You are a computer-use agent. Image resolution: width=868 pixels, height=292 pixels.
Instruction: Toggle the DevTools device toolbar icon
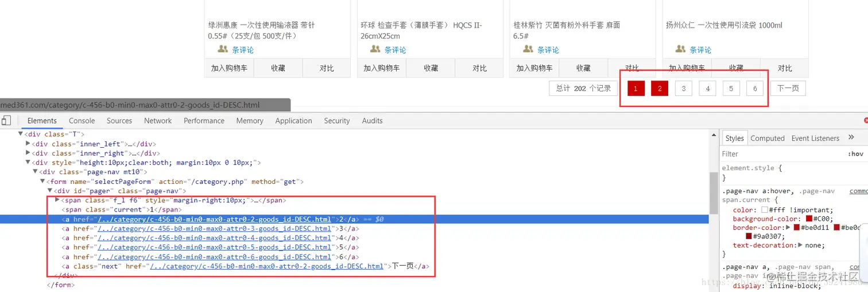click(6, 120)
